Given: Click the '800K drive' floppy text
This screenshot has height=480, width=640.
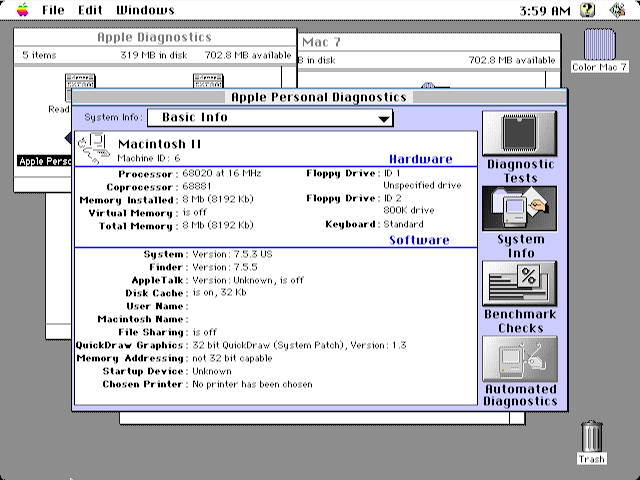Looking at the screenshot, I should click(409, 210).
